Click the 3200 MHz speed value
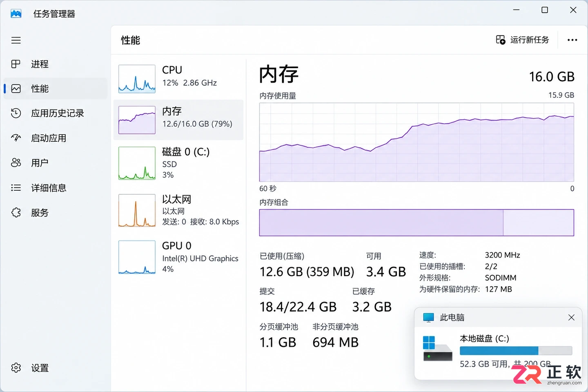Viewport: 588px width, 392px height. (502, 255)
